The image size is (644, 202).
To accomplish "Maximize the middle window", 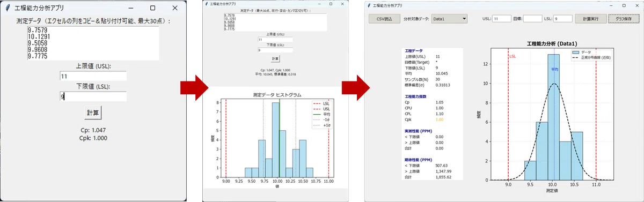I will point(331,4).
